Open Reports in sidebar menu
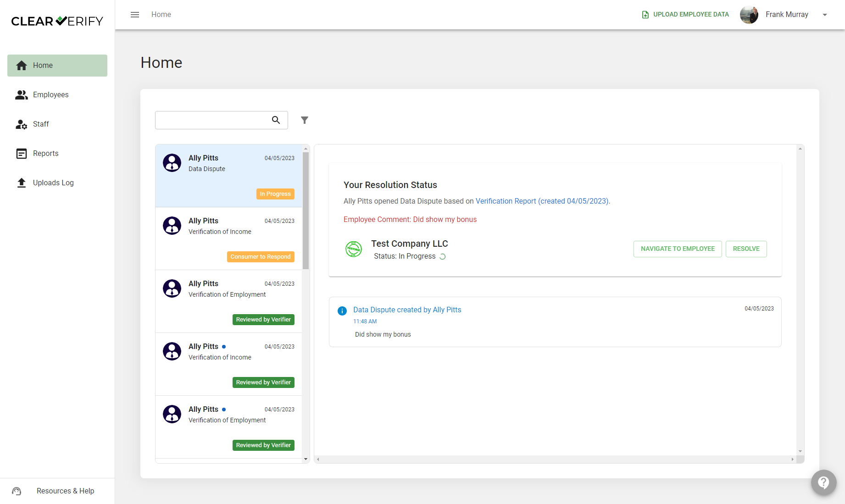 pyautogui.click(x=57, y=154)
